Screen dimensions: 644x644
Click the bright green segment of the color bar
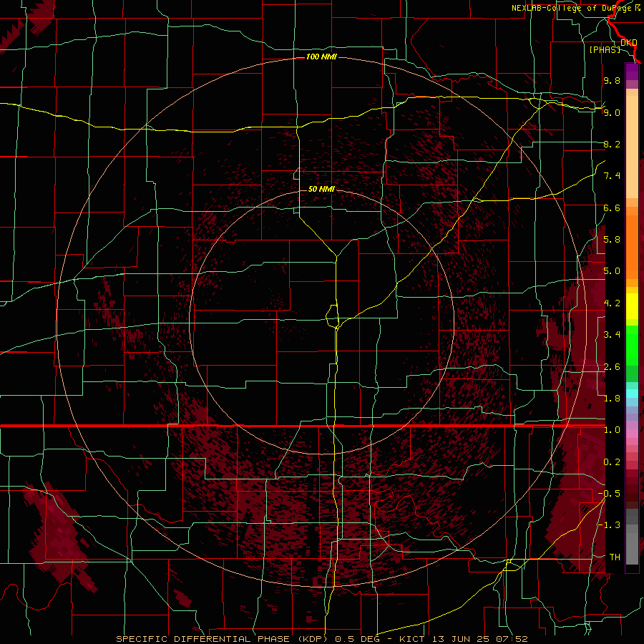click(632, 347)
